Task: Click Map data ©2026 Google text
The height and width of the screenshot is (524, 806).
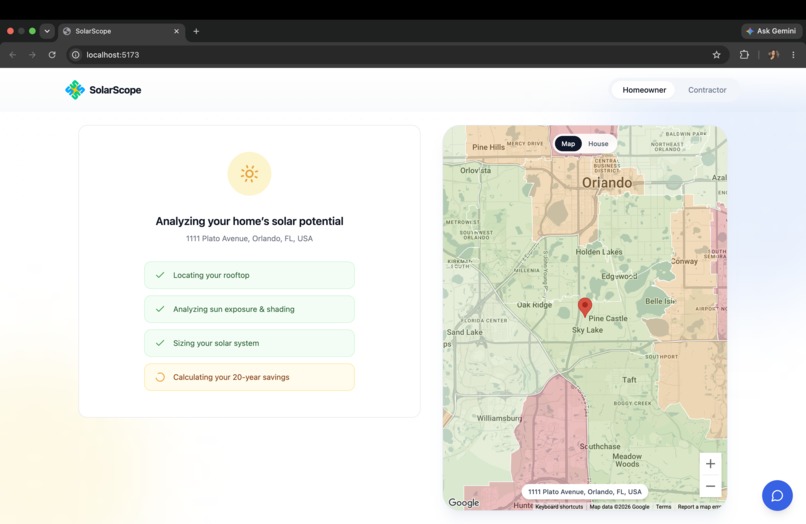Action: pos(619,507)
